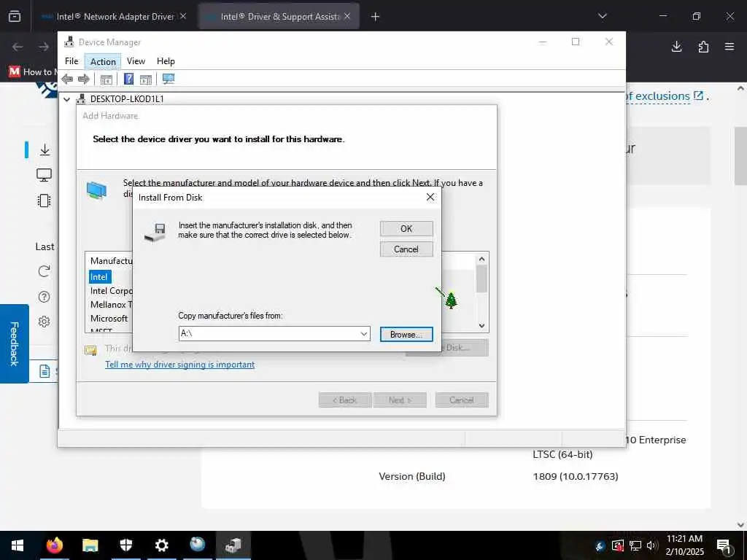The width and height of the screenshot is (747, 560).
Task: Click show/hide action pane toolbar icon
Action: 146,79
